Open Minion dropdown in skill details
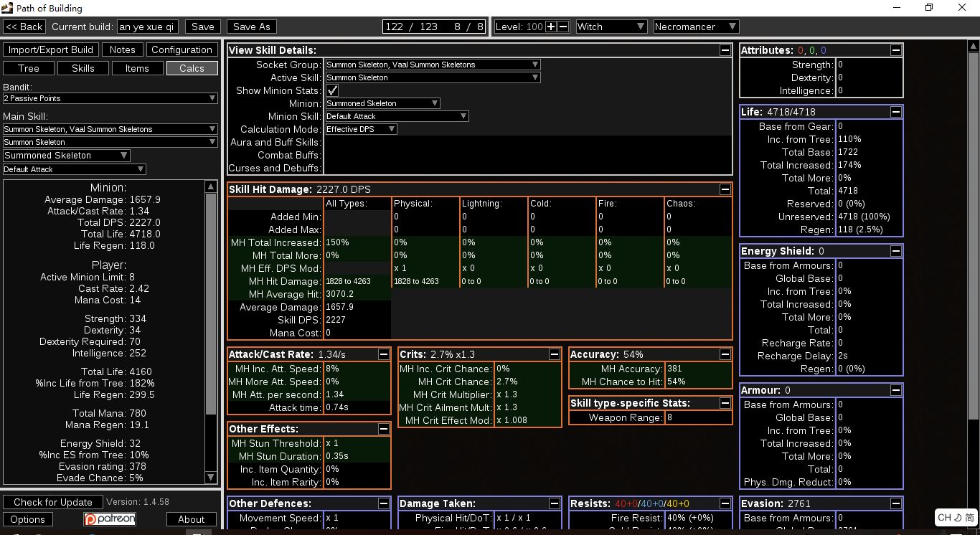 tap(382, 103)
